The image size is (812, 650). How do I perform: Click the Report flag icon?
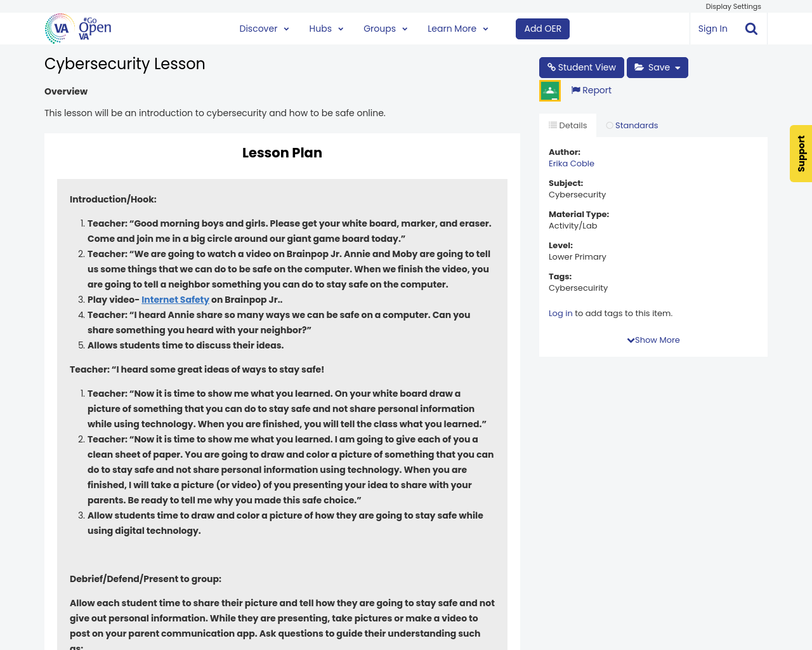tap(576, 90)
